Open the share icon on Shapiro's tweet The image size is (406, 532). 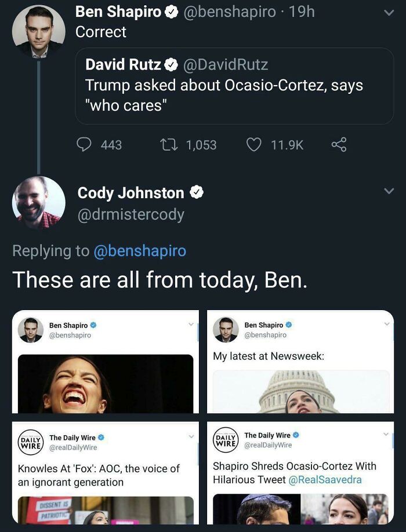[339, 144]
